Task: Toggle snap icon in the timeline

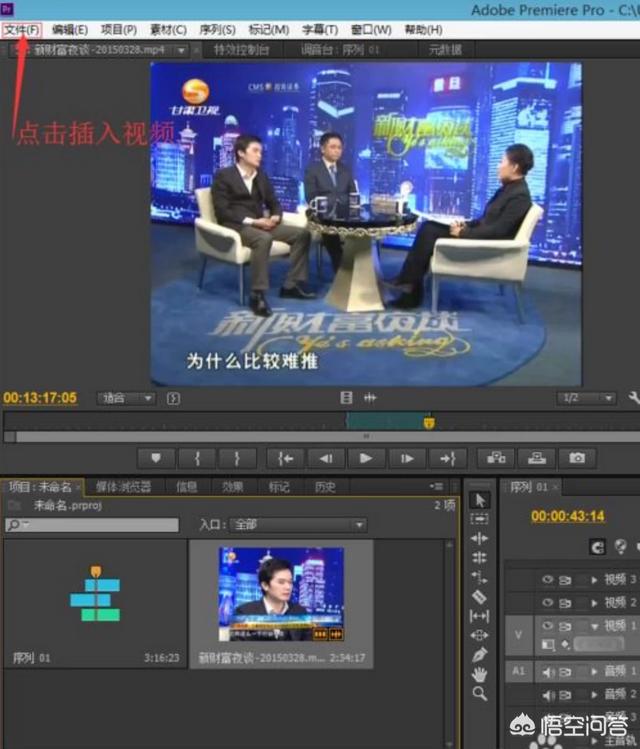Action: tap(598, 546)
